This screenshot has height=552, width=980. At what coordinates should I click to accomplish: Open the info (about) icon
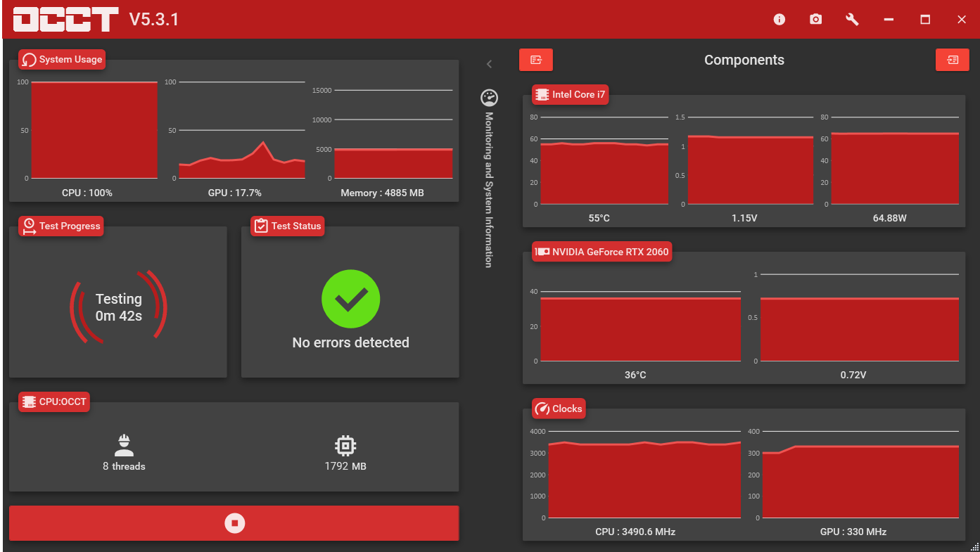pos(779,20)
